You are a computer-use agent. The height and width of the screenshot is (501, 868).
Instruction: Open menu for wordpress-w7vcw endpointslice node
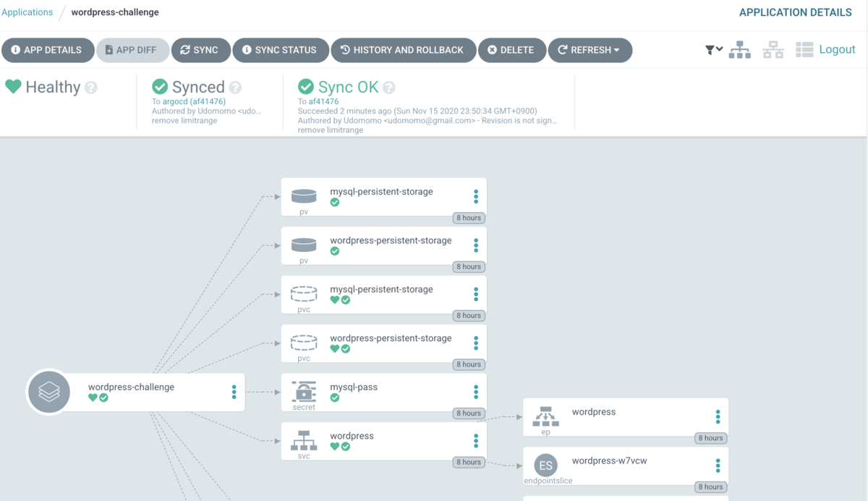(x=718, y=466)
